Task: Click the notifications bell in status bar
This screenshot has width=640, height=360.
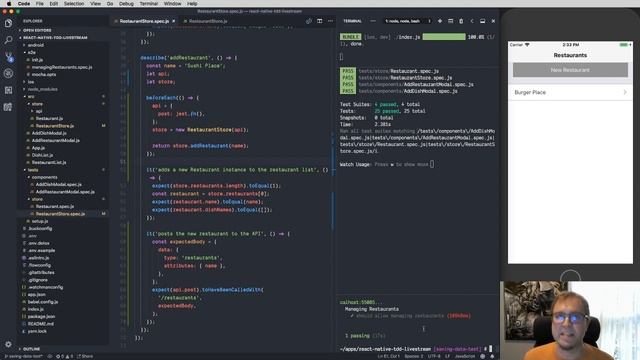Action: click(x=492, y=356)
